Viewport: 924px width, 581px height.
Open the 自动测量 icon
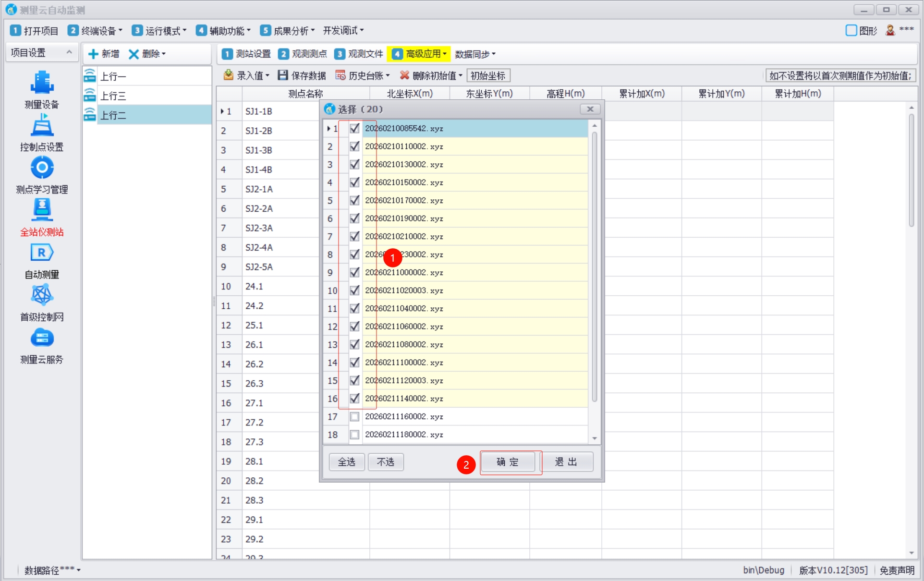pos(42,253)
